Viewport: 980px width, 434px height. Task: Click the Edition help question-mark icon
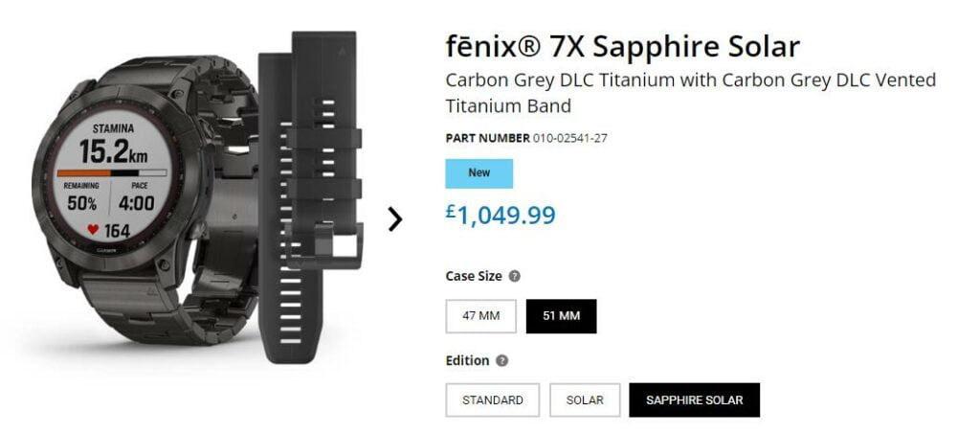[502, 361]
